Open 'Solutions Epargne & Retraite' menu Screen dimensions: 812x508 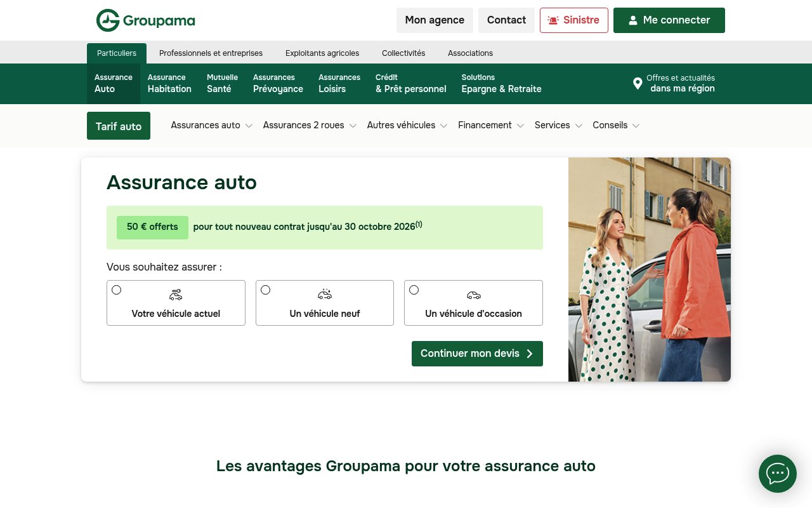(502, 83)
